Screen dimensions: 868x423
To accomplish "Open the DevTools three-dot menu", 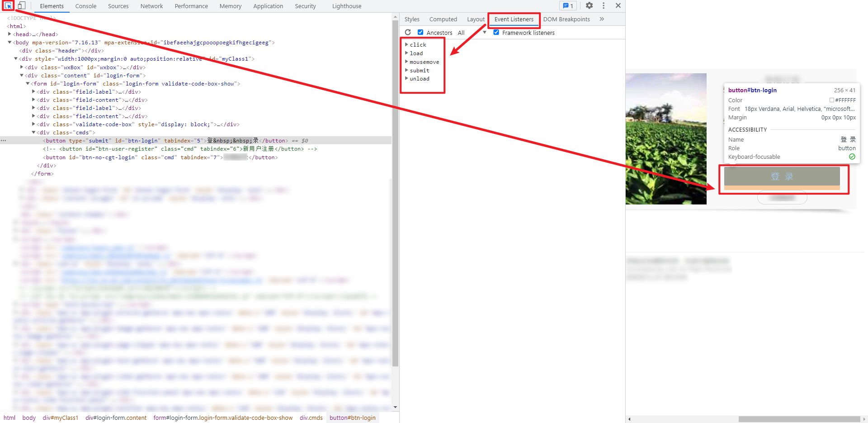I will point(604,6).
